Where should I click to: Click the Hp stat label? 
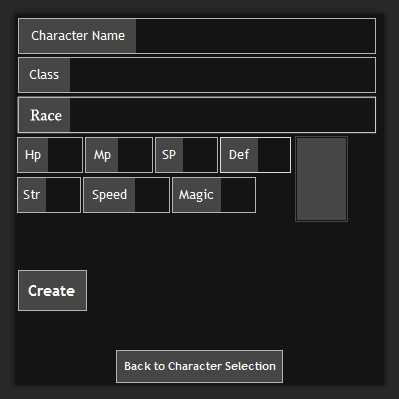pyautogui.click(x=33, y=155)
